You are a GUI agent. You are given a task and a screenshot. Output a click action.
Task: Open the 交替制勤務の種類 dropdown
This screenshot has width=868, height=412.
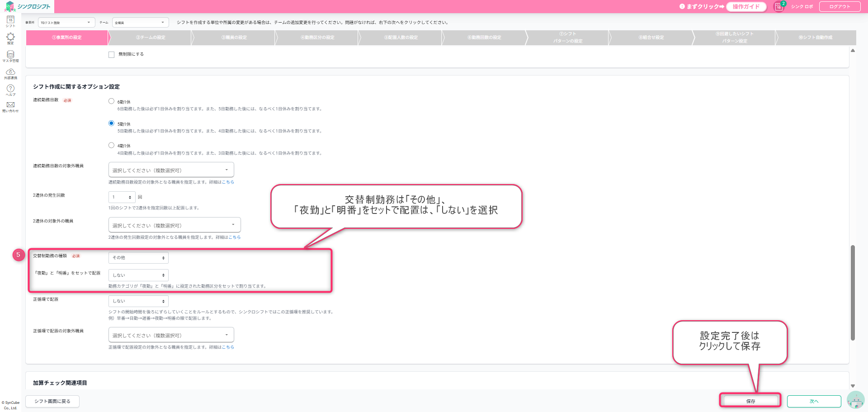pyautogui.click(x=138, y=258)
